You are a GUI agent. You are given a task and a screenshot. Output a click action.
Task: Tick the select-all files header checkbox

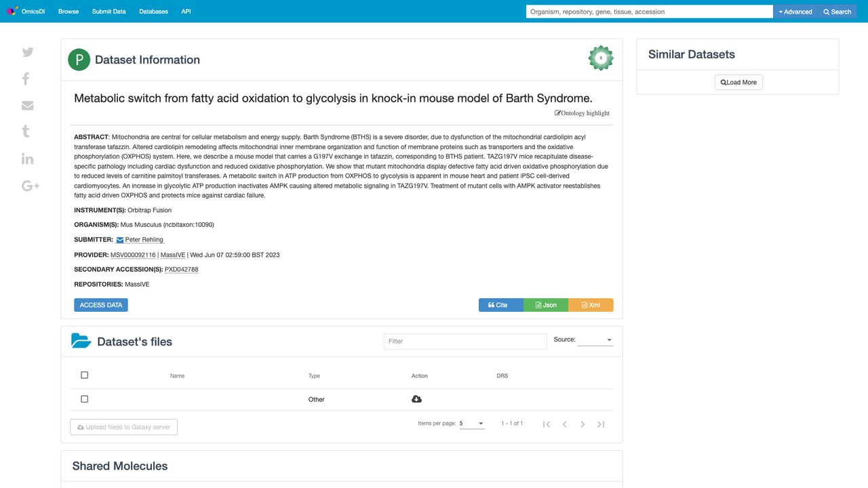click(85, 375)
